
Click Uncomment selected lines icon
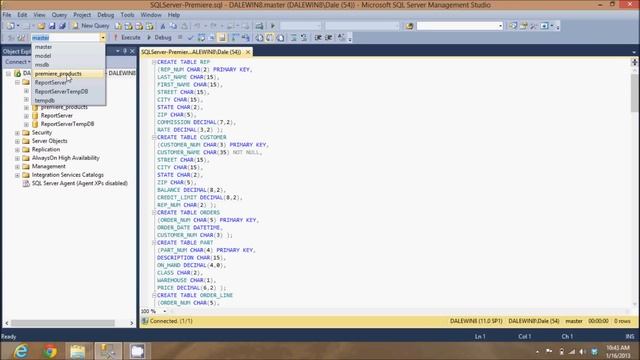coord(304,38)
